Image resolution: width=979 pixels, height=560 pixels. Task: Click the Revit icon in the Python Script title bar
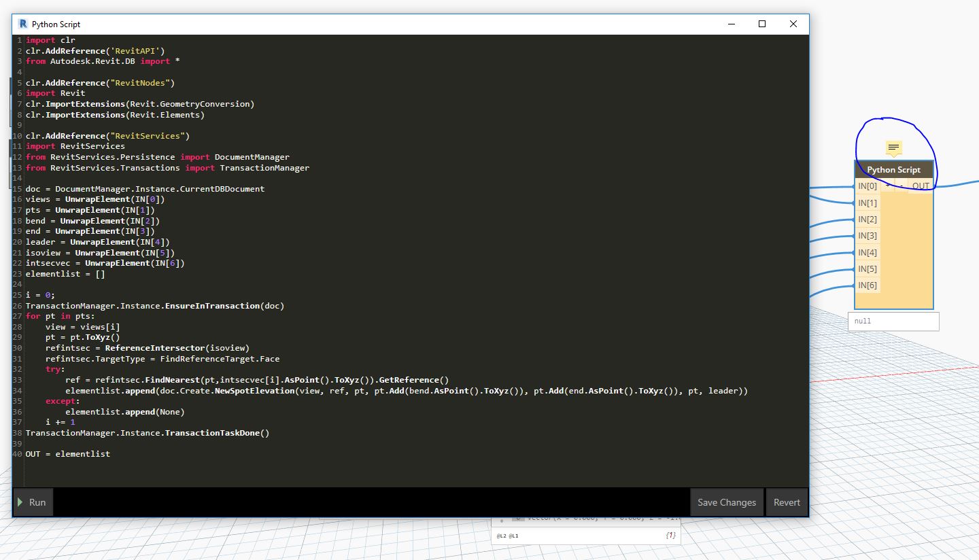(x=22, y=24)
